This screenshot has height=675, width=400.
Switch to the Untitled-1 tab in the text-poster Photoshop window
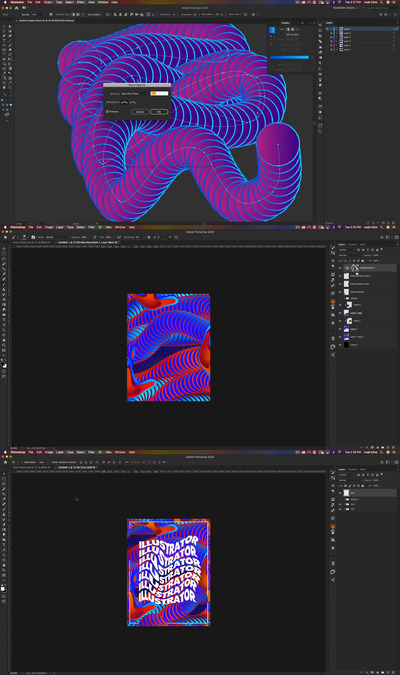click(x=76, y=468)
